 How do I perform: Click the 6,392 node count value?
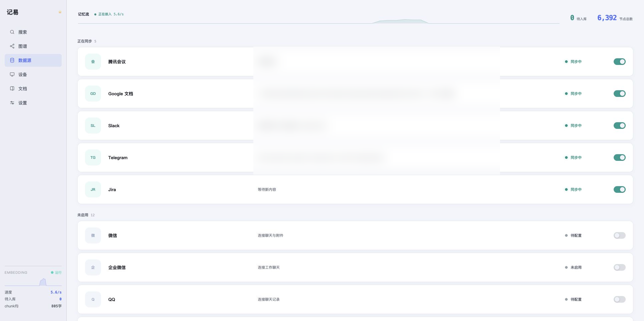point(607,18)
